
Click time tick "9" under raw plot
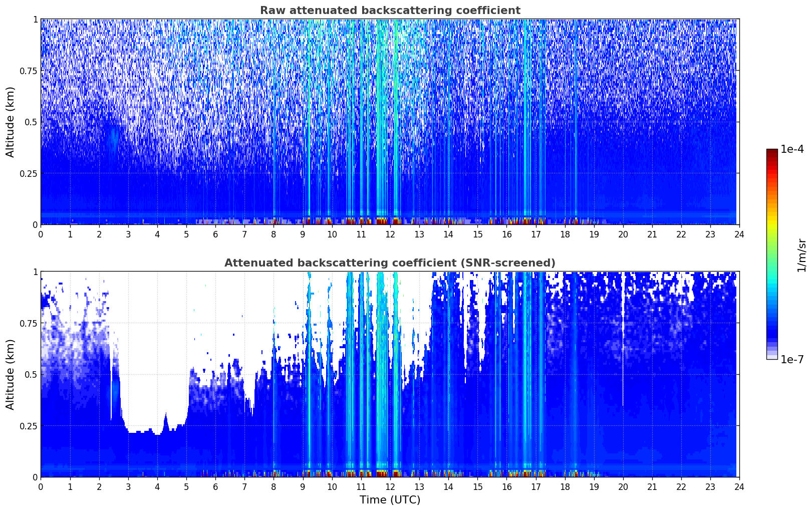(303, 234)
